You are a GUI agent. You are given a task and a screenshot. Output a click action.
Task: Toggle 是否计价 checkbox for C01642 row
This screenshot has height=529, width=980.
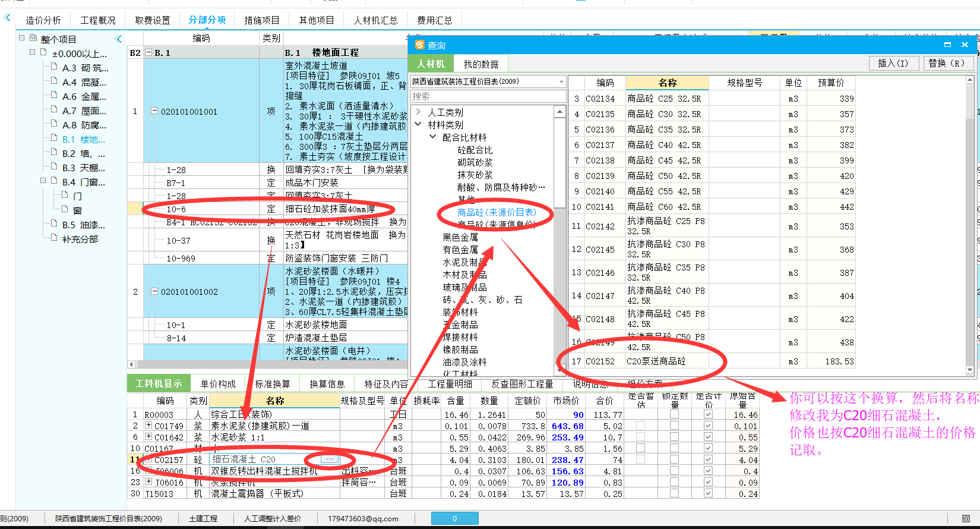pos(708,436)
